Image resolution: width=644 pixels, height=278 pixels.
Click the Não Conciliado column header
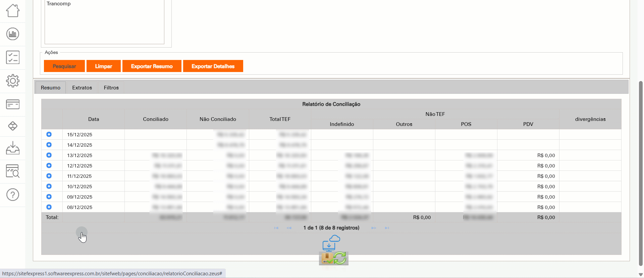(218, 119)
